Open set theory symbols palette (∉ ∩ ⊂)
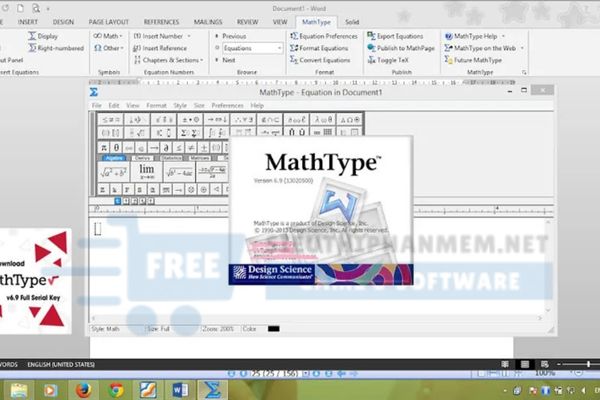Screen dimensions: 600x400 (270, 119)
